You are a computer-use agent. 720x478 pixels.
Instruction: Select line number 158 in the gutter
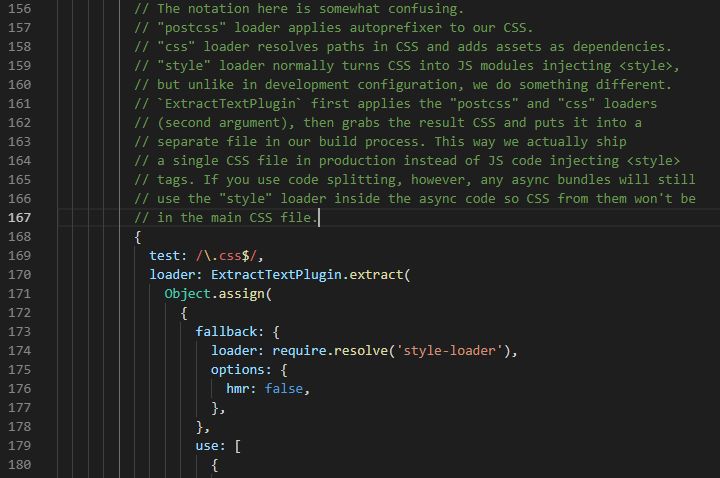click(19, 47)
